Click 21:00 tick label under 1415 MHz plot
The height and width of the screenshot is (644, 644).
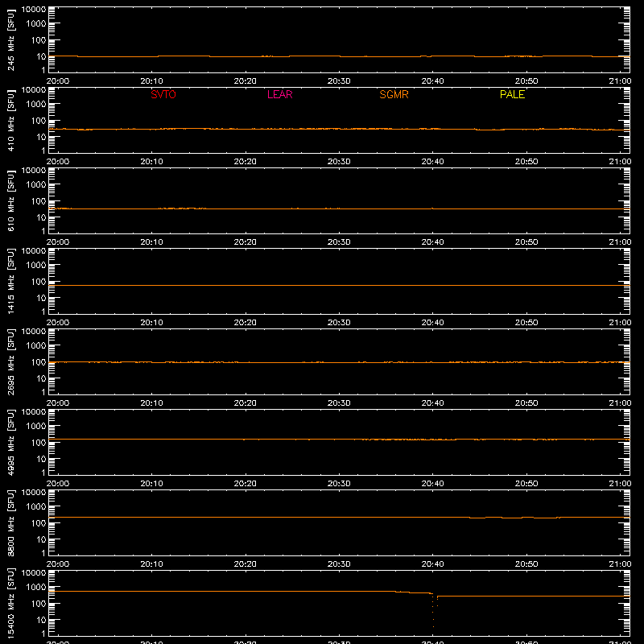point(620,323)
